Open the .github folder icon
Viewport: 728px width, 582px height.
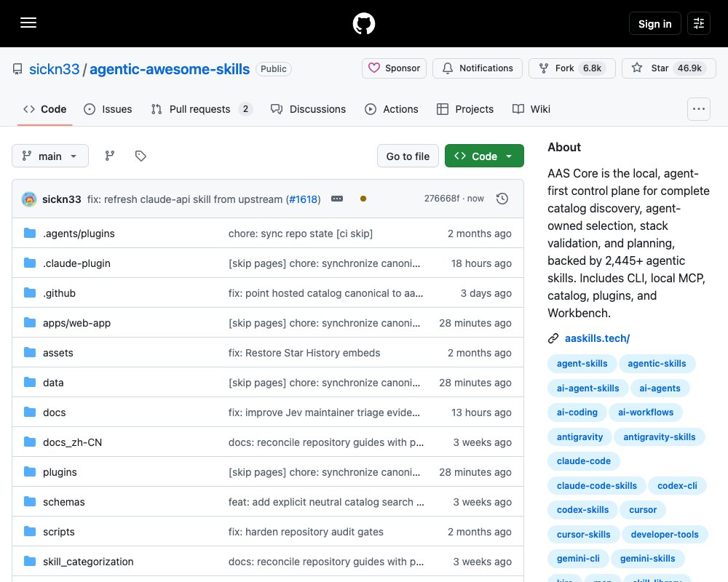(x=30, y=292)
